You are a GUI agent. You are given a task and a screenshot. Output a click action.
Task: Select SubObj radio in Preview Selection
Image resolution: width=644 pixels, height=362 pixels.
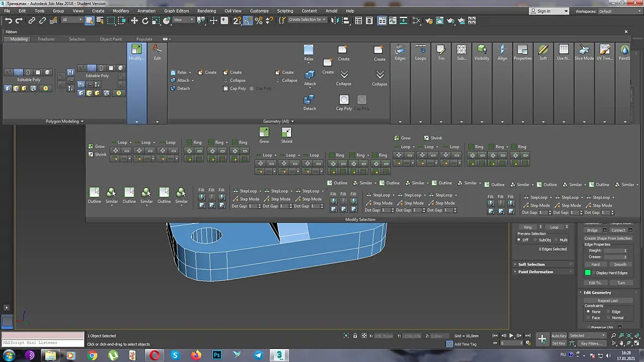click(x=535, y=240)
